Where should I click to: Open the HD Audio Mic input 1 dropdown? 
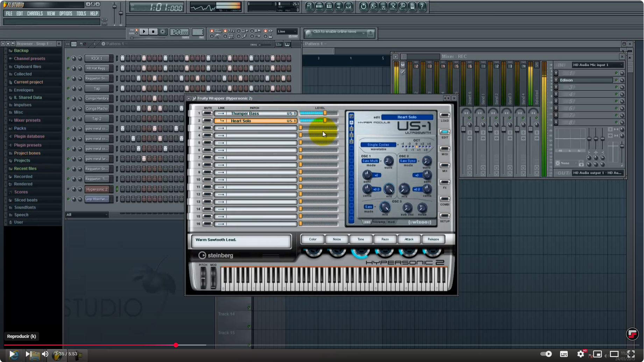pyautogui.click(x=597, y=65)
